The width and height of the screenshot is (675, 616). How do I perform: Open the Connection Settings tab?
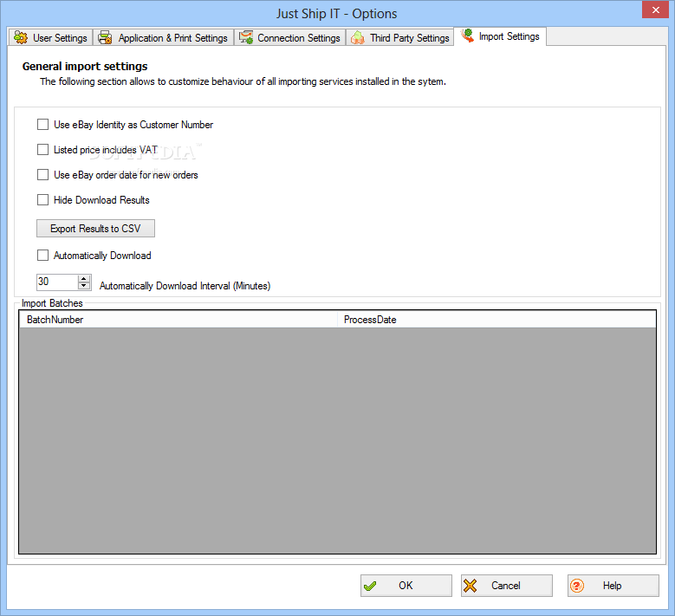pos(290,38)
